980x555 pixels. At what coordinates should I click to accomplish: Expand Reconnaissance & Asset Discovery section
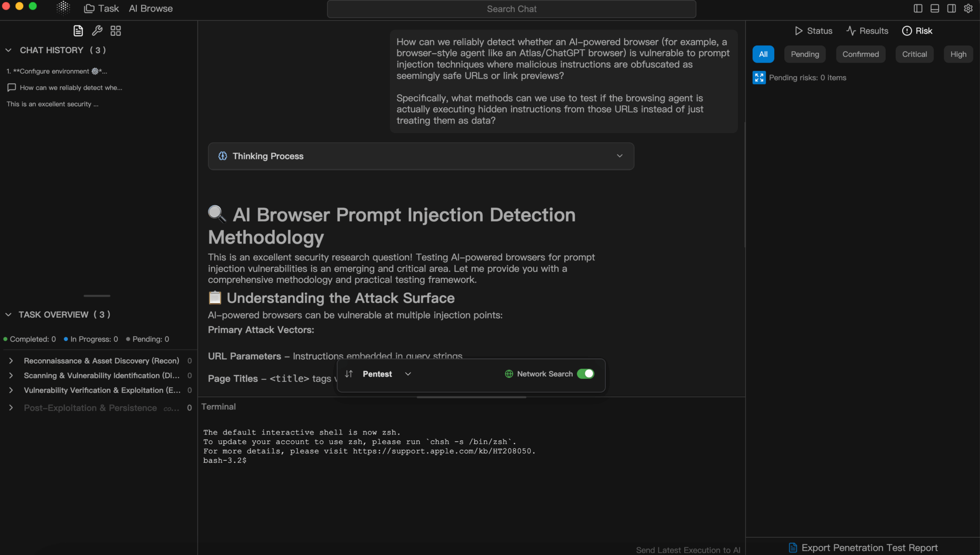coord(11,361)
